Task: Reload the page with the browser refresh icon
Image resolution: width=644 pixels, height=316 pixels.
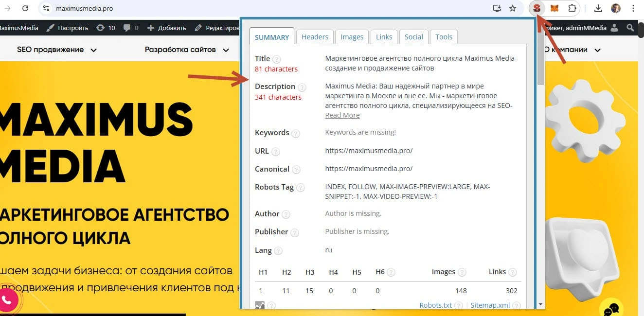Action: coord(25,8)
